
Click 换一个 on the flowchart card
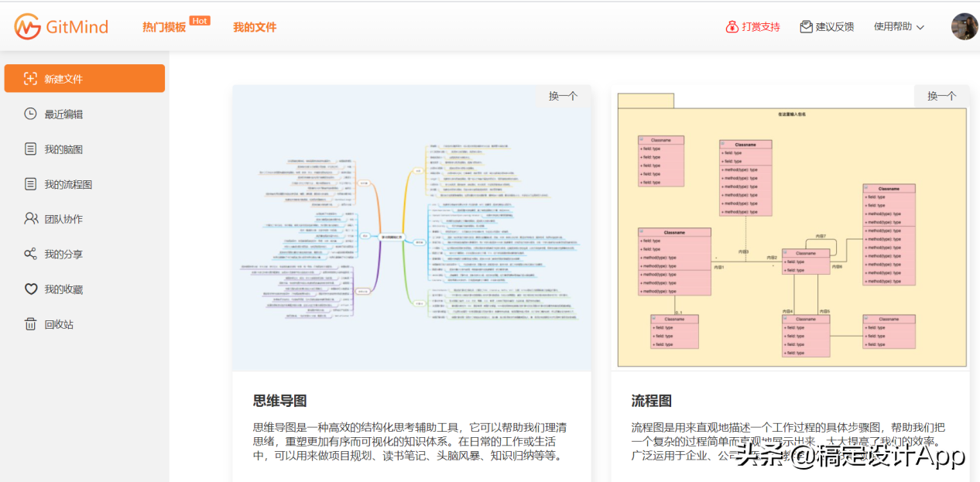click(941, 96)
